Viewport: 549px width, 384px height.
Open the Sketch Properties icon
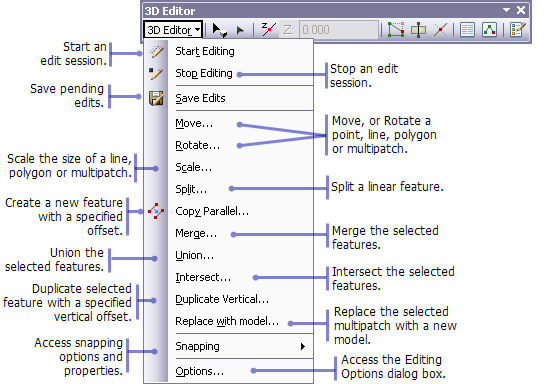click(489, 30)
